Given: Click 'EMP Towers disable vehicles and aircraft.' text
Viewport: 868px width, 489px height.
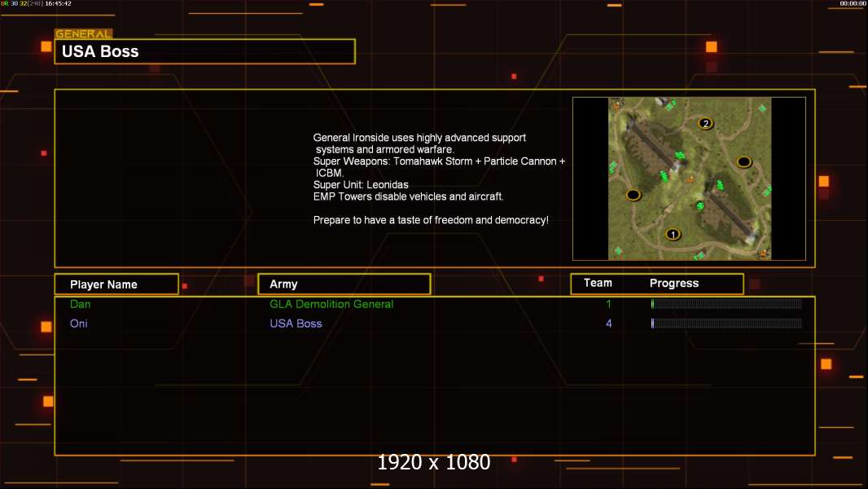Looking at the screenshot, I should click(408, 196).
